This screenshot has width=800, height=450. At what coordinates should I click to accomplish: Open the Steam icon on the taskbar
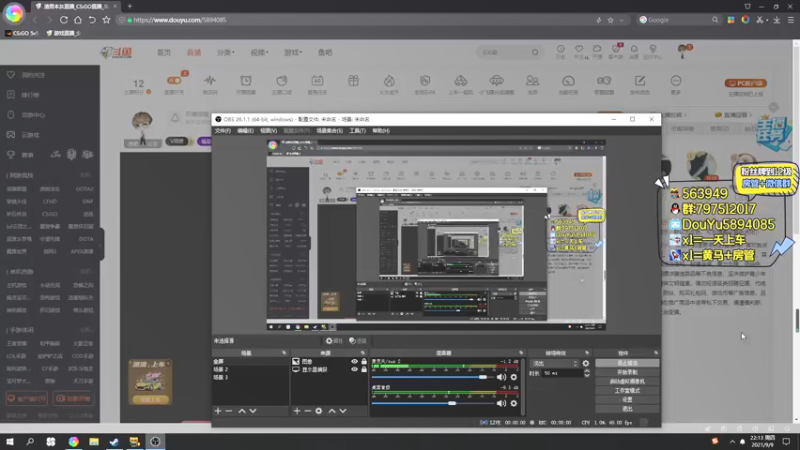(x=114, y=441)
